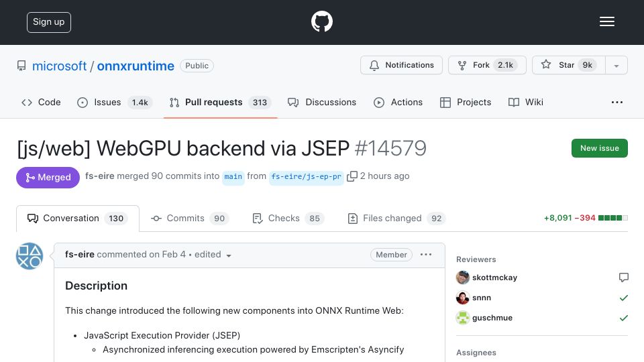Viewport: 644px width, 362px height.
Task: Switch to the Conversation tab
Action: (78, 219)
